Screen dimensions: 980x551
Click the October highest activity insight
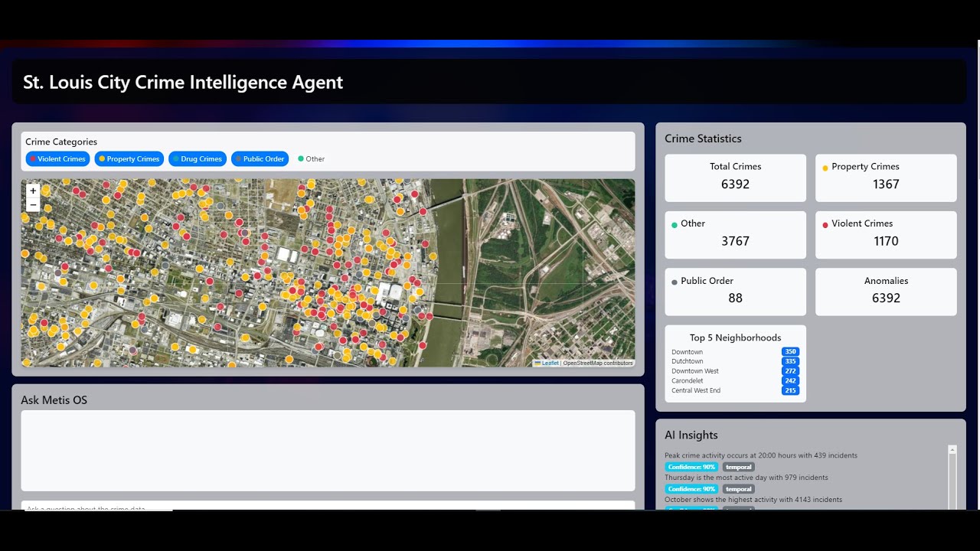[753, 500]
